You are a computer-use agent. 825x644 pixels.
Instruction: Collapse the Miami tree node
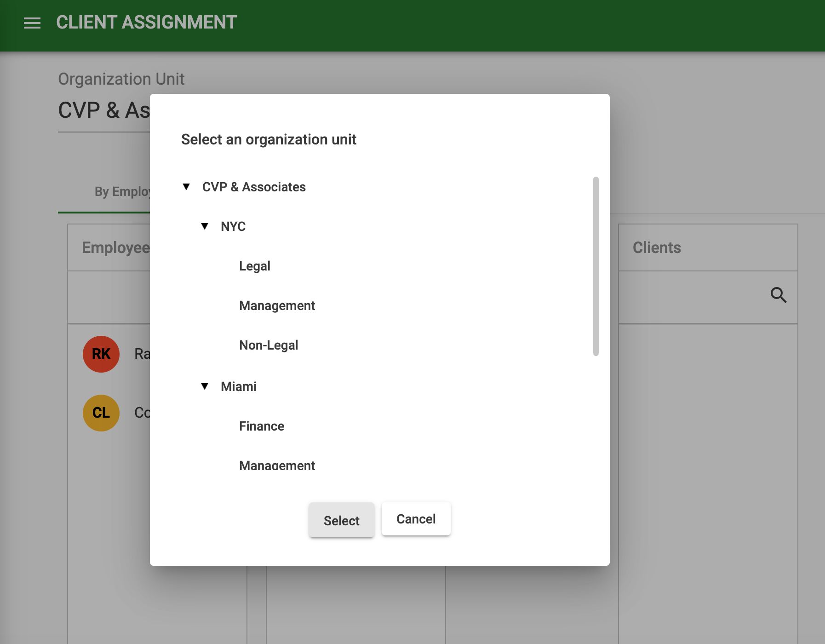205,386
